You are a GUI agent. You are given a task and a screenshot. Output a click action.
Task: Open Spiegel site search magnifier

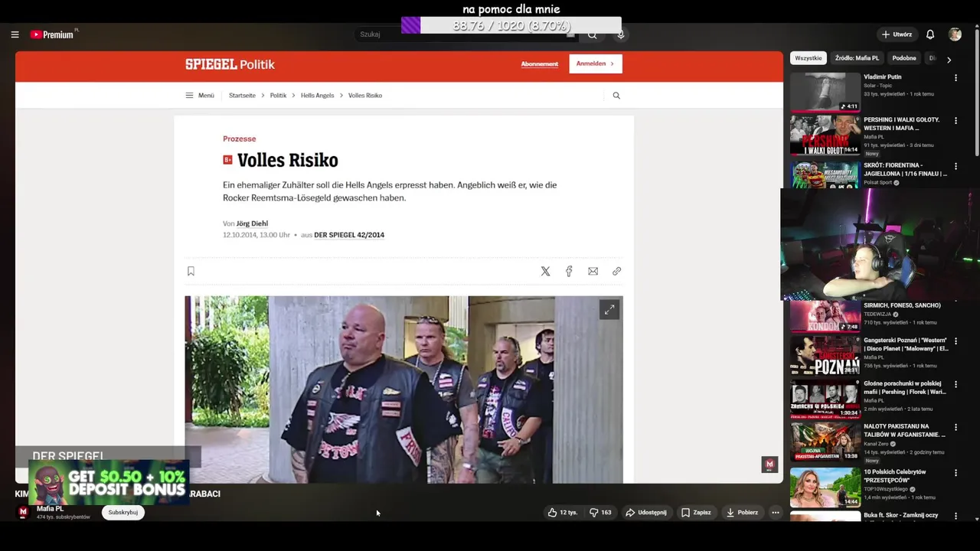[616, 96]
